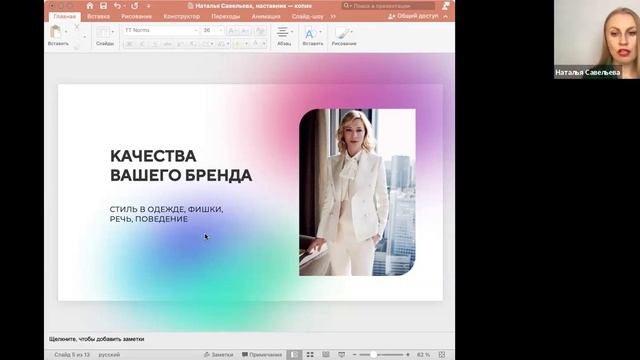Switch to the Вставка ribbon tab
Screen dimensions: 640x360
click(98, 16)
